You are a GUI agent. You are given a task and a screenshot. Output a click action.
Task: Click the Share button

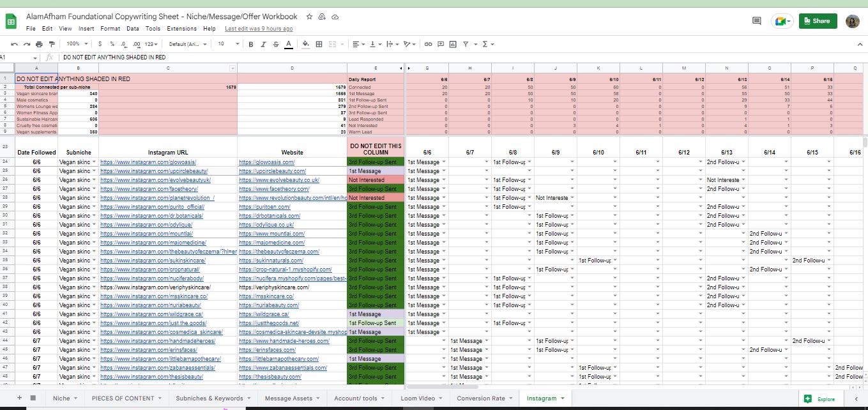(818, 21)
